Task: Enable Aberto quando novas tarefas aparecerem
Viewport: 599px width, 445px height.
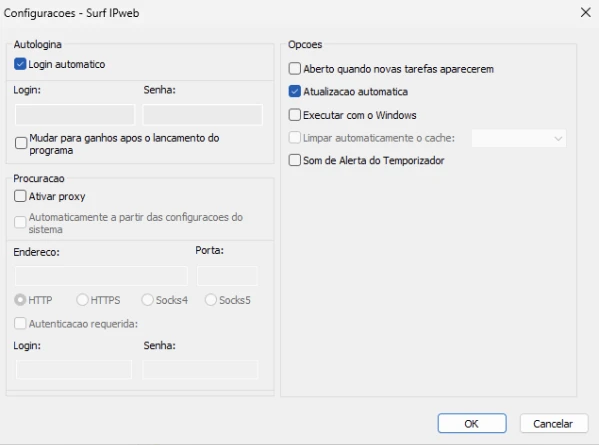Action: [x=295, y=68]
